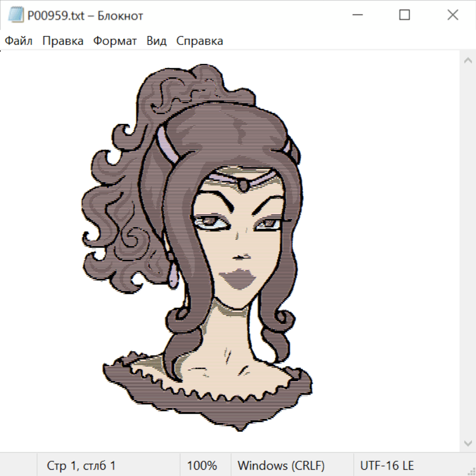Open the Правка menu
The image size is (476, 476).
tap(63, 41)
